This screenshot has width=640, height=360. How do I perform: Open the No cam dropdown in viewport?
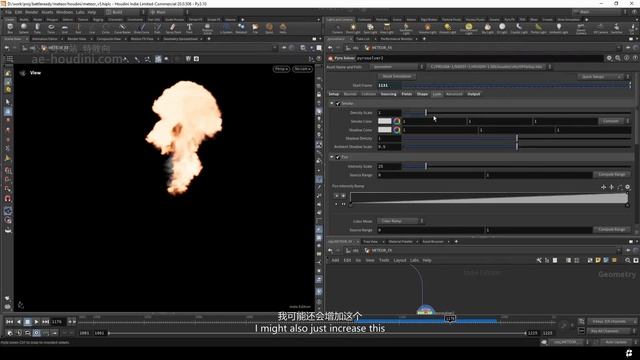coord(302,69)
